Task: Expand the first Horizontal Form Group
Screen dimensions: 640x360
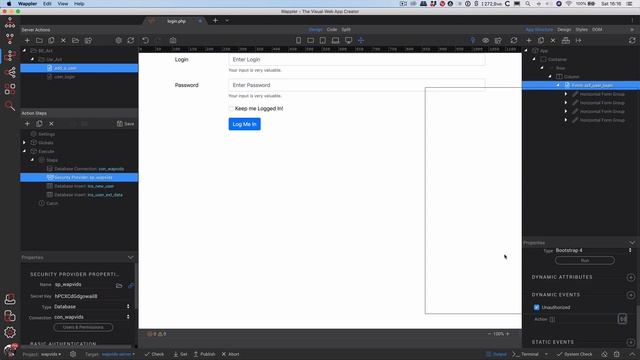Action: [x=566, y=94]
